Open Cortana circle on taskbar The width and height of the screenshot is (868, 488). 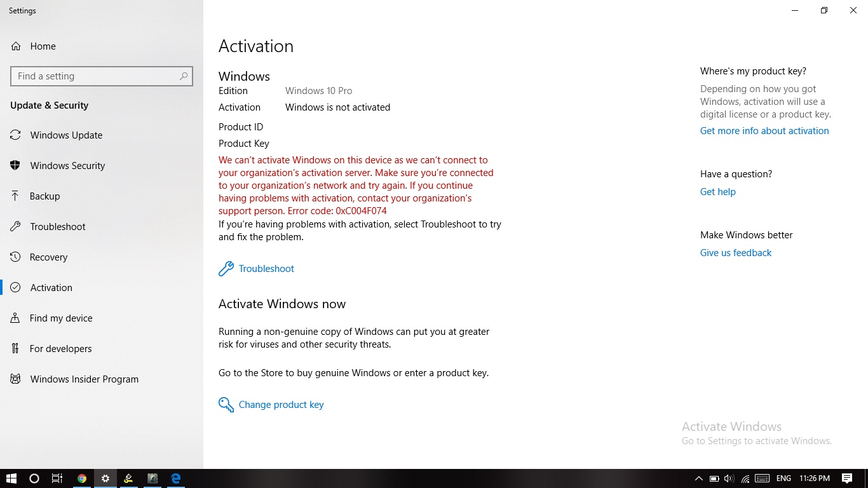[34, 478]
